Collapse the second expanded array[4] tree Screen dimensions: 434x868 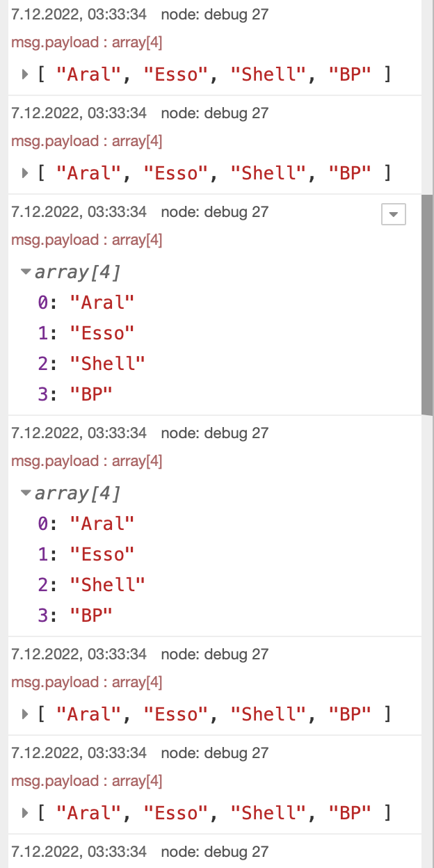pos(26,493)
